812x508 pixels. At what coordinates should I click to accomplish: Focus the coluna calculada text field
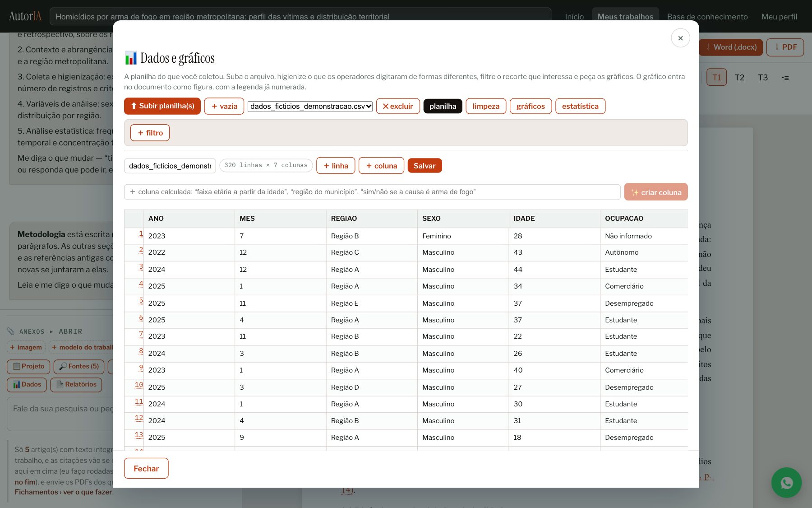(x=372, y=192)
